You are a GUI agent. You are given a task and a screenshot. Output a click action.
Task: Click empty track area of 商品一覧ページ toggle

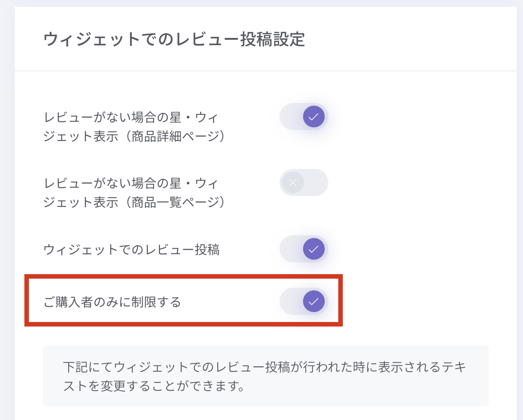(316, 182)
